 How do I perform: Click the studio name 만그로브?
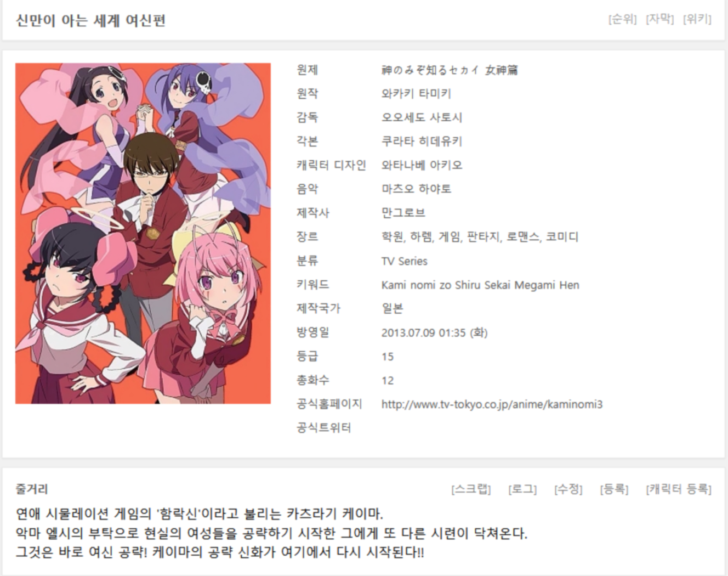tap(403, 213)
